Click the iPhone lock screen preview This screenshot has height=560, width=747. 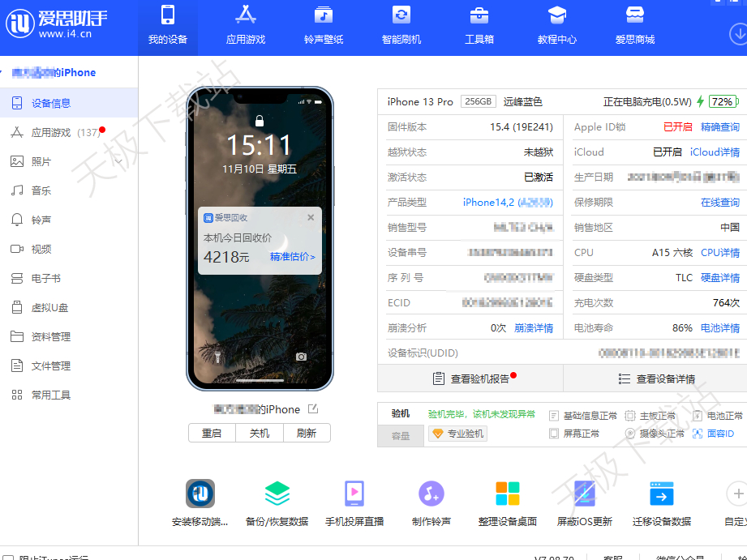260,238
